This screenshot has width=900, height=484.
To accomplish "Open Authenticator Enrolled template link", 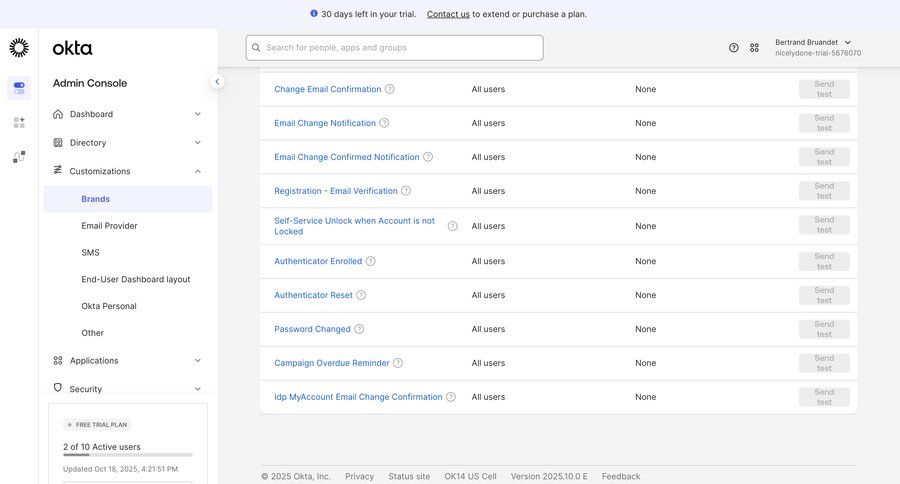I will pyautogui.click(x=318, y=261).
